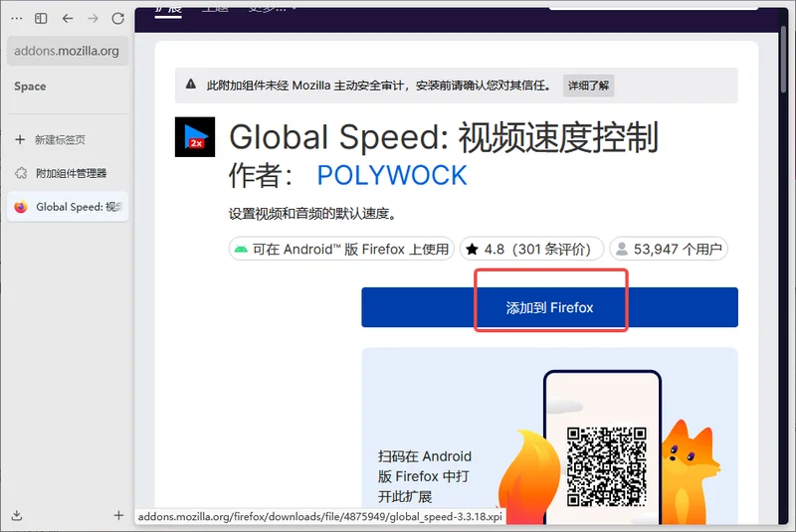The height and width of the screenshot is (532, 796).
Task: Click the page's vertical scrollbar thumb
Action: coord(784,59)
